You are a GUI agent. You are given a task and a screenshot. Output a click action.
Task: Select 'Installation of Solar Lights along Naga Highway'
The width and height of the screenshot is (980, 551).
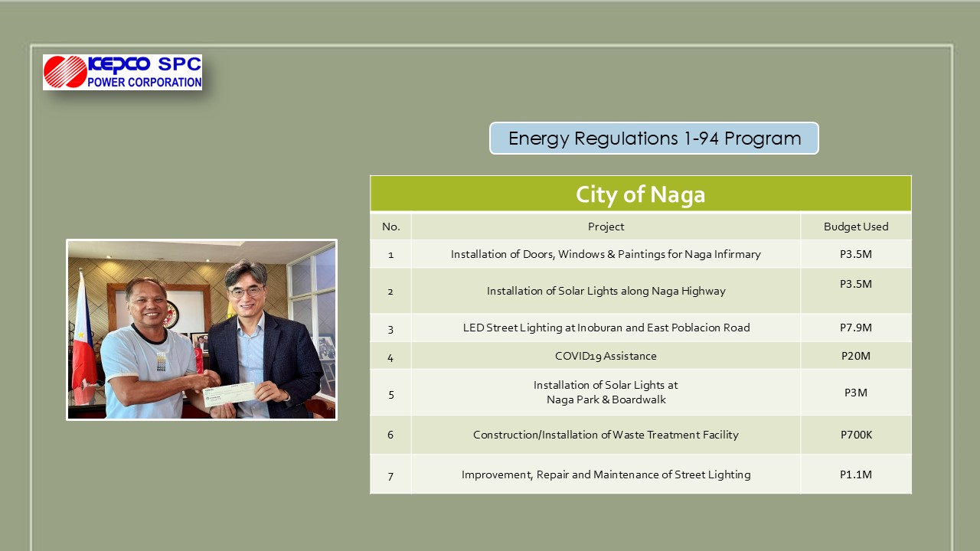pos(606,291)
